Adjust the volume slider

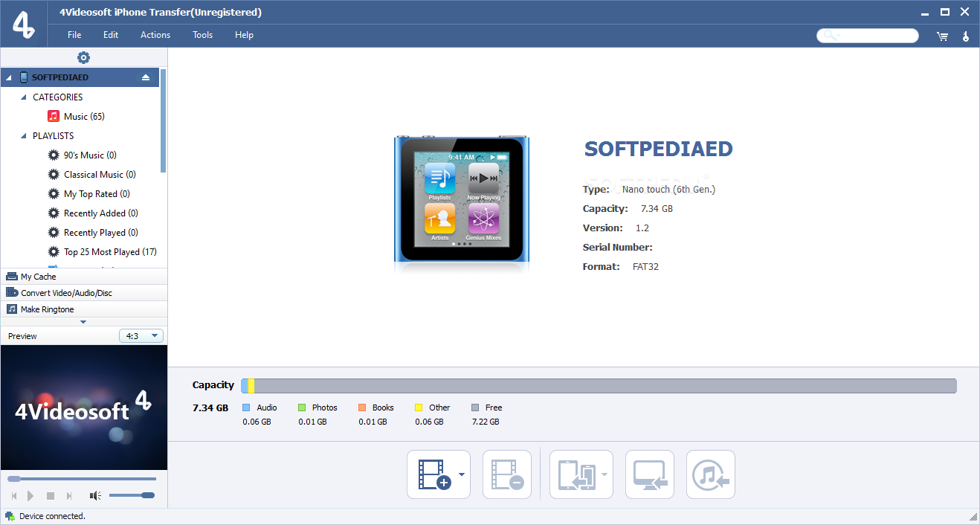132,495
